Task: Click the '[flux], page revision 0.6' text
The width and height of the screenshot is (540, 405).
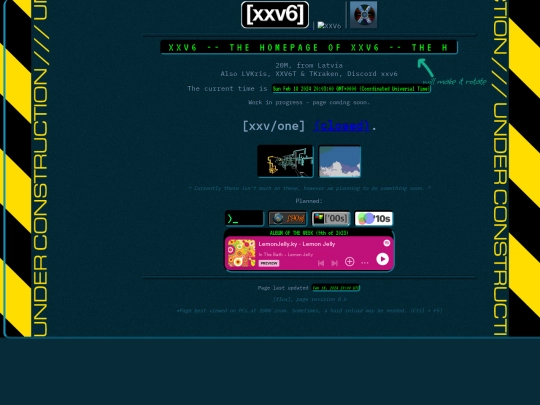Action: [310, 299]
